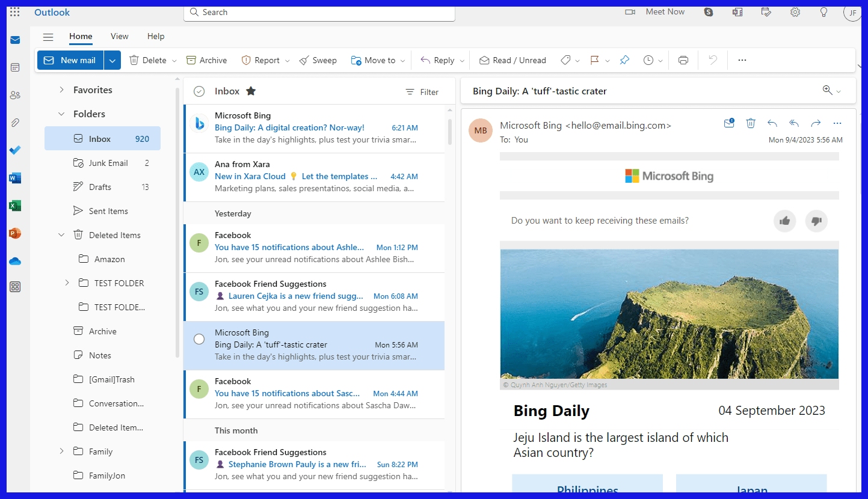Viewport: 868px width, 499px height.
Task: Click the thumbs down icon
Action: tap(816, 221)
